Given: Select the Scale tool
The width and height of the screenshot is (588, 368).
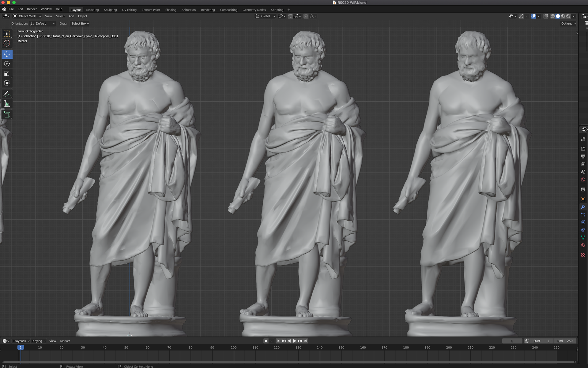Looking at the screenshot, I should click(x=7, y=73).
